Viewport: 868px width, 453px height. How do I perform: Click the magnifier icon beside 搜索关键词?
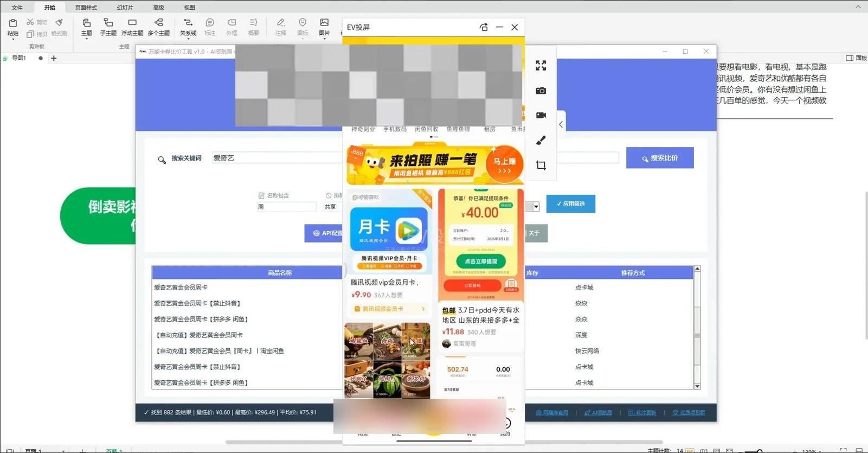click(162, 160)
